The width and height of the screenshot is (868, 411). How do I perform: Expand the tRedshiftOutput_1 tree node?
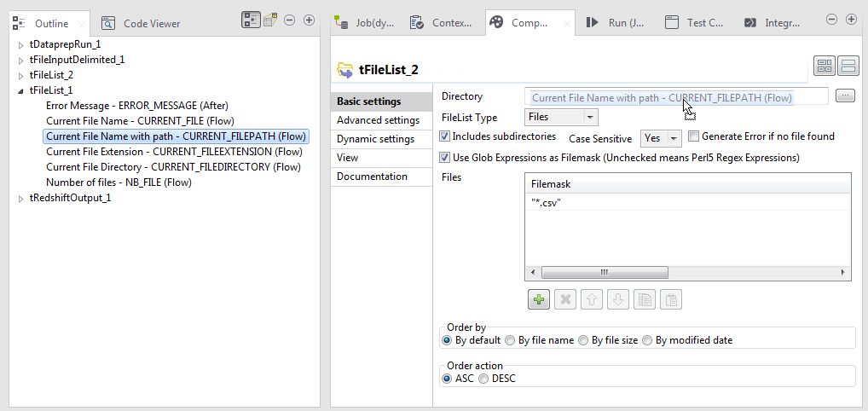click(x=21, y=199)
